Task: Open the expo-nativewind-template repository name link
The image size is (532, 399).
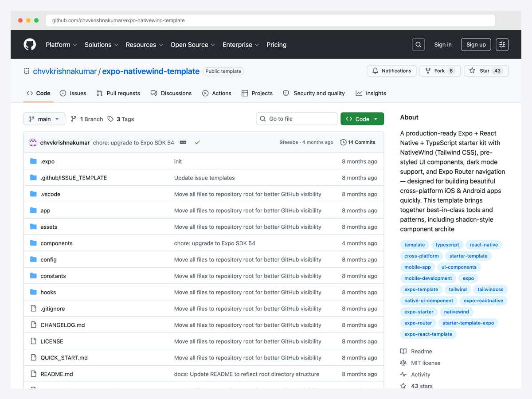Action: pos(151,71)
